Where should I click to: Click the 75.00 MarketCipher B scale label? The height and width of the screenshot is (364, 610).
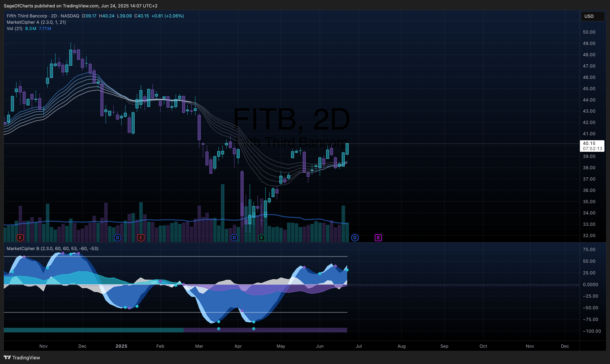click(x=589, y=250)
